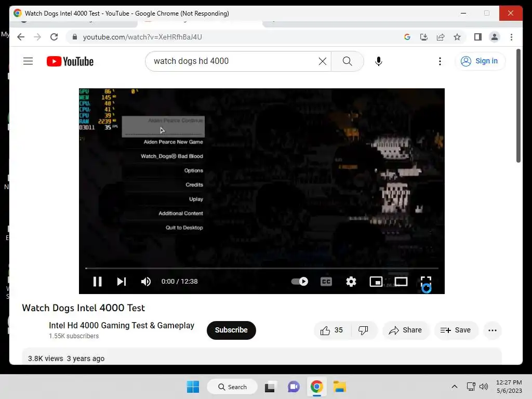The image size is (532, 399).
Task: Click the install app icon in address bar
Action: click(x=424, y=37)
